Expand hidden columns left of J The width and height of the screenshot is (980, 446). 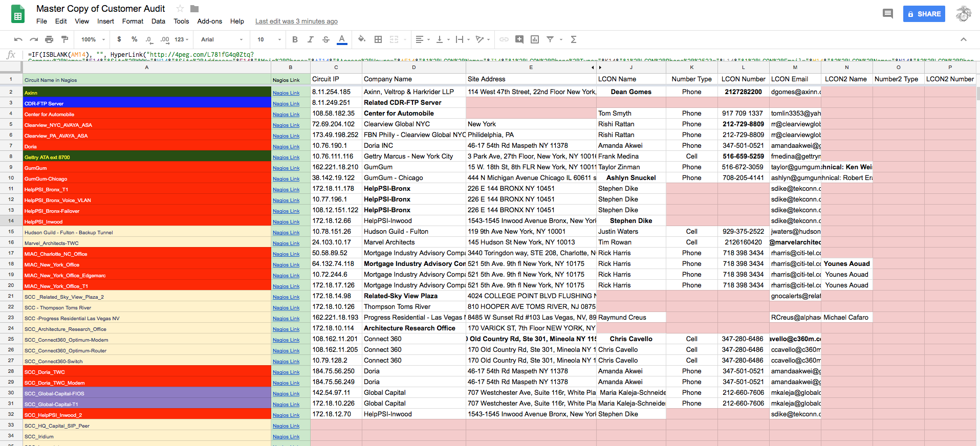pyautogui.click(x=600, y=68)
